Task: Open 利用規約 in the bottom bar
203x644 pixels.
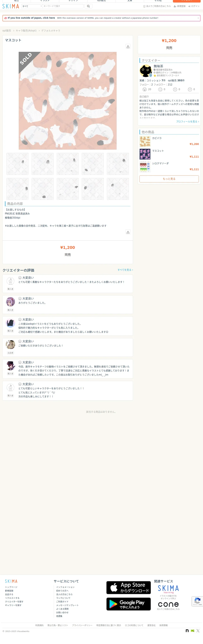Action: 40,626
